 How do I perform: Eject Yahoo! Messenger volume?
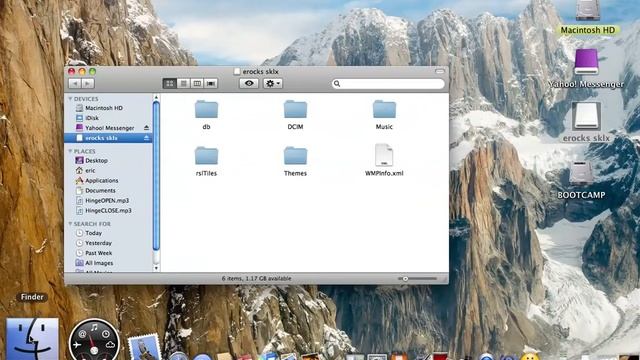pos(146,128)
